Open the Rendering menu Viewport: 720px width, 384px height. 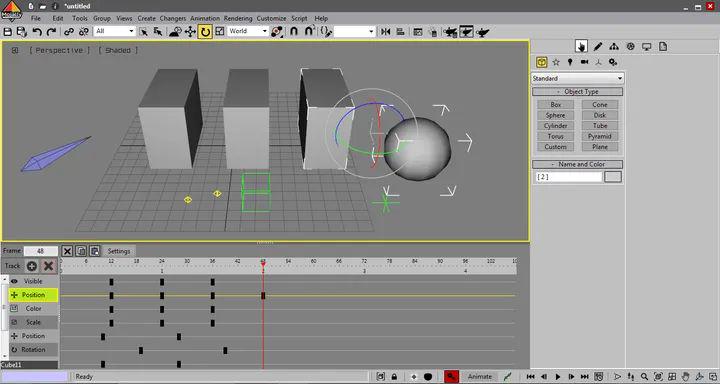[x=238, y=18]
